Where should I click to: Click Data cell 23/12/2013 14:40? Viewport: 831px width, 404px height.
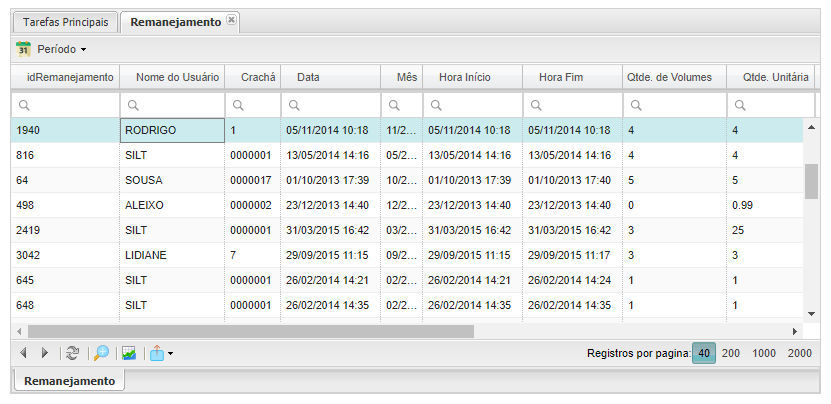pos(331,205)
